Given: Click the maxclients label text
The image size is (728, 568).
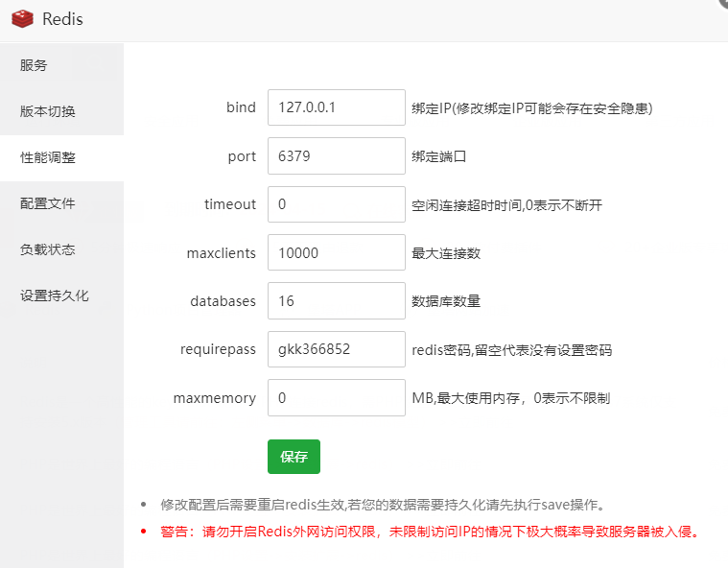Looking at the screenshot, I should click(x=221, y=253).
